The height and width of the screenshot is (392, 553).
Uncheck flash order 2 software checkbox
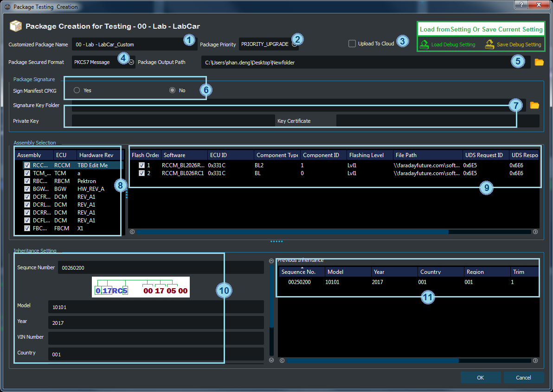point(142,173)
